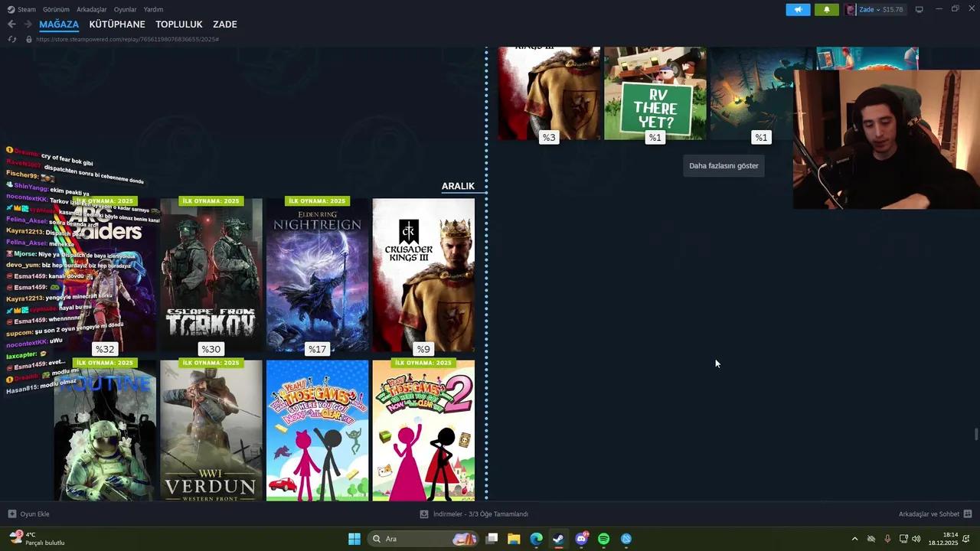Viewport: 980px width, 551px height.
Task: Open the Verdun Western Front cover
Action: (x=211, y=431)
